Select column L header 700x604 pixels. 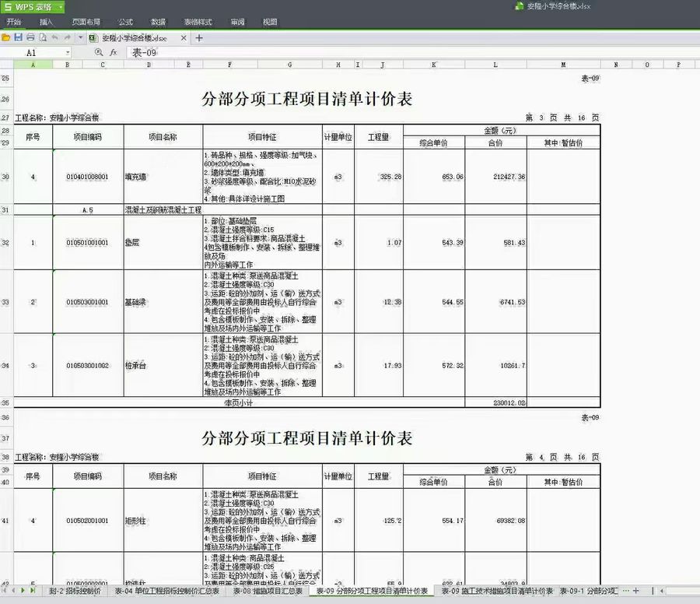tap(495, 65)
